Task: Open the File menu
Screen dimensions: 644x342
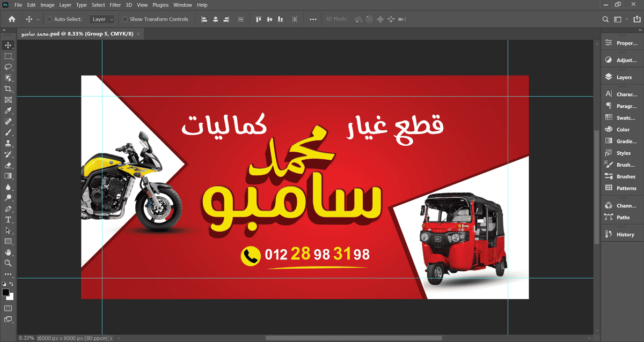Action: point(18,5)
